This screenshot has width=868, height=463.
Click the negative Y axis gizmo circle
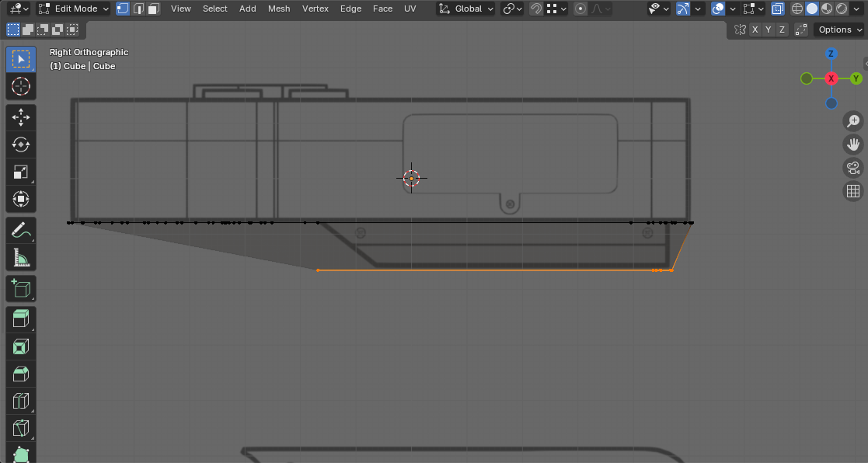click(x=807, y=78)
